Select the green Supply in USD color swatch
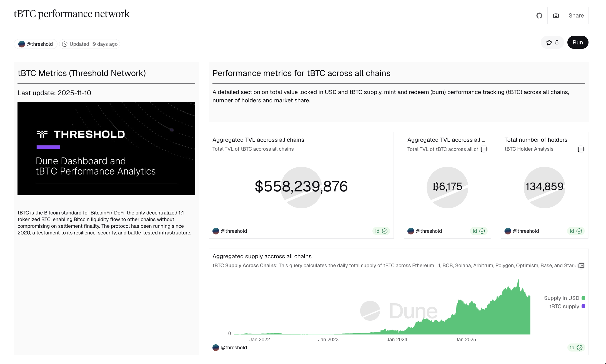The image size is (606, 364). pos(584,298)
